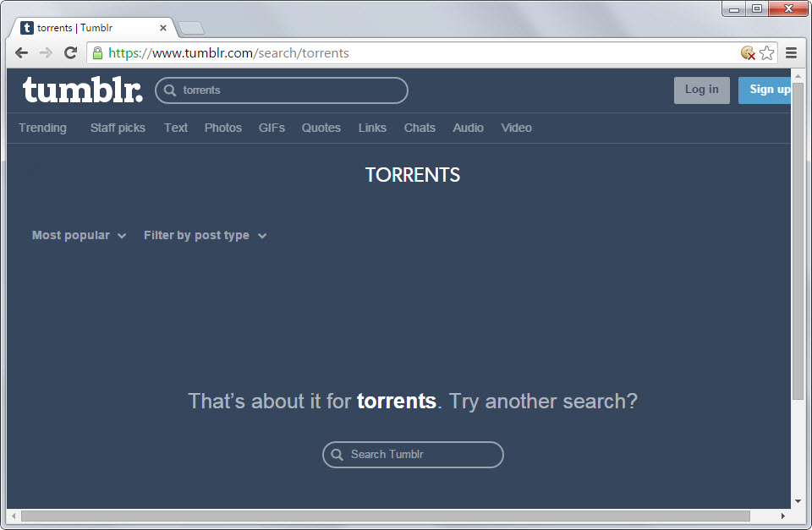The height and width of the screenshot is (530, 812).
Task: Expand the Filter by post type dropdown
Action: [x=205, y=236]
